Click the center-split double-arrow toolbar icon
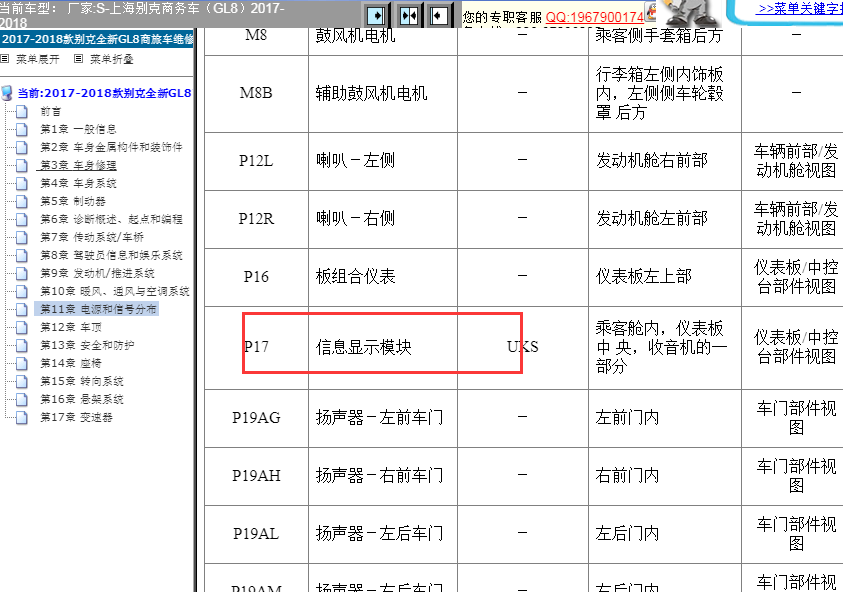The image size is (843, 592). click(x=409, y=15)
